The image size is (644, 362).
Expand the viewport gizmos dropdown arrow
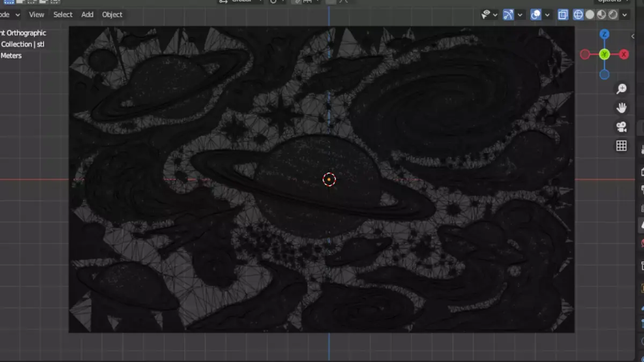[x=520, y=15]
